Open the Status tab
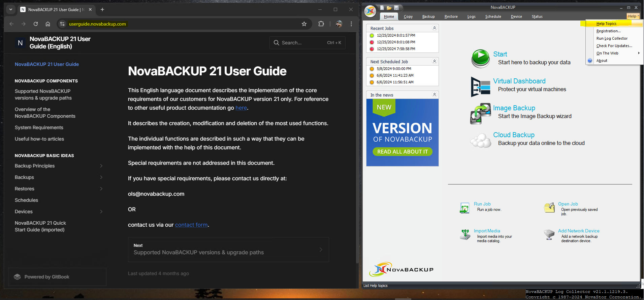 coord(537,16)
